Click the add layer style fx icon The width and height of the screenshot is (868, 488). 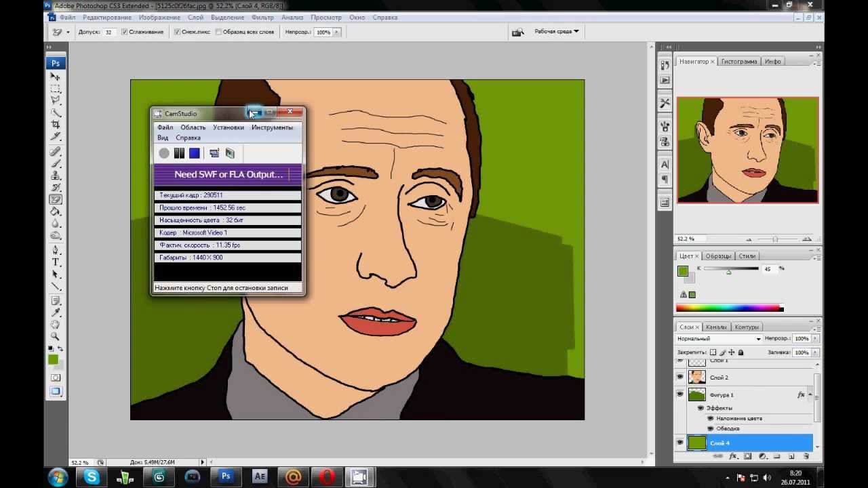tap(733, 457)
